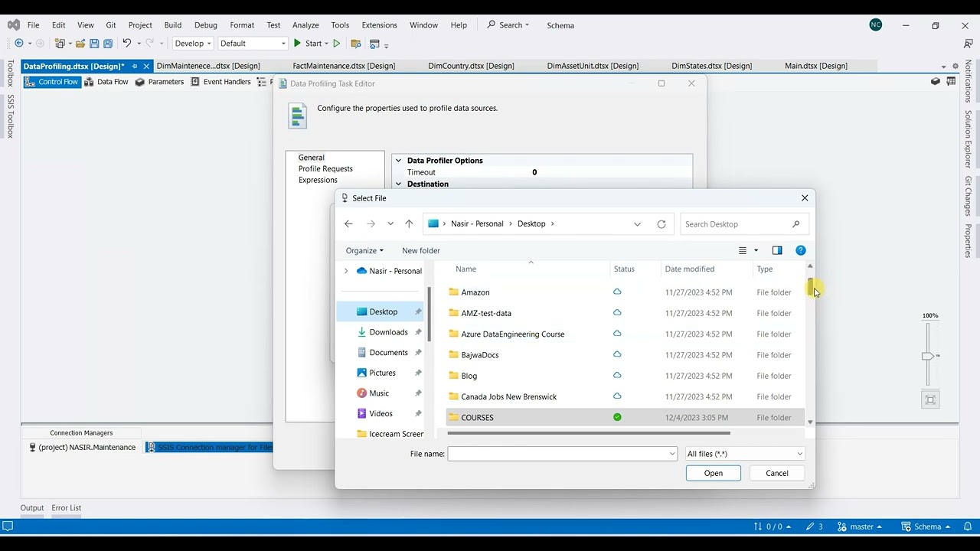Viewport: 980px width, 551px height.
Task: Open the Extensions menu
Action: click(x=379, y=25)
